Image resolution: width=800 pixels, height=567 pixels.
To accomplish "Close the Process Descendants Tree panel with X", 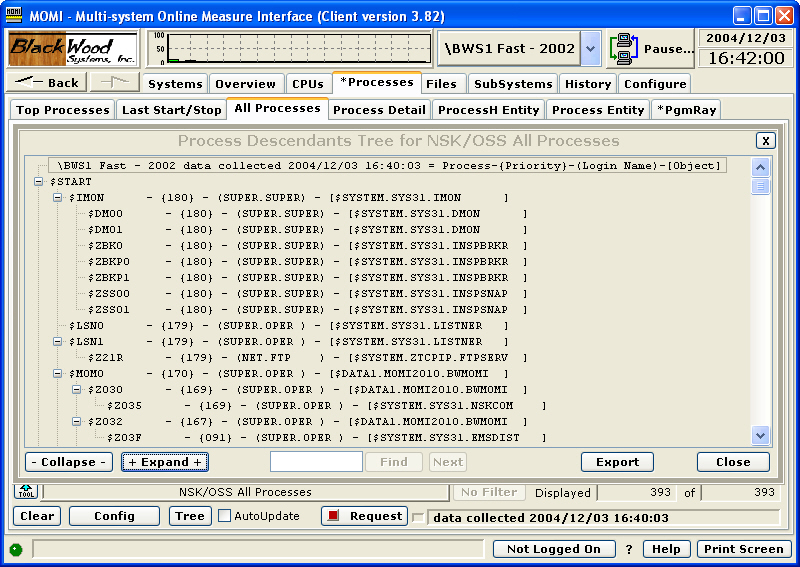I will tap(765, 141).
